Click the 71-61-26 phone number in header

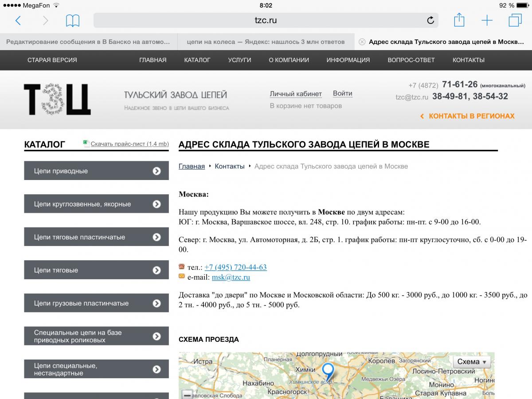tap(460, 84)
